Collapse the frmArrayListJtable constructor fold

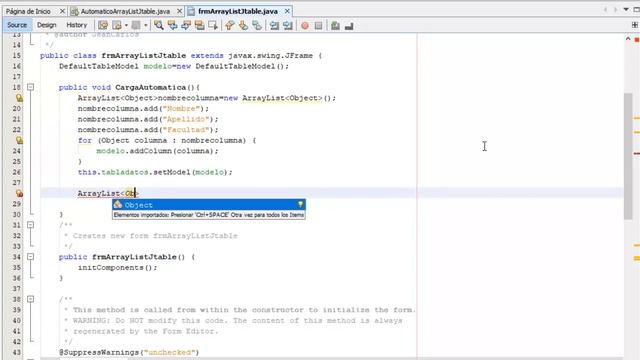tap(30, 257)
